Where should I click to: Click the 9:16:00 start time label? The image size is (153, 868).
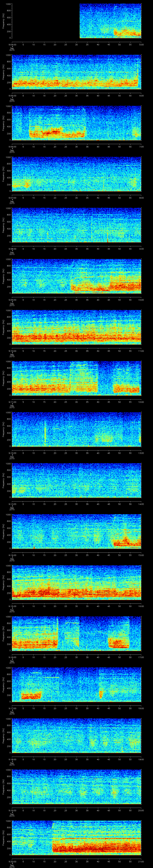click(x=12, y=657)
